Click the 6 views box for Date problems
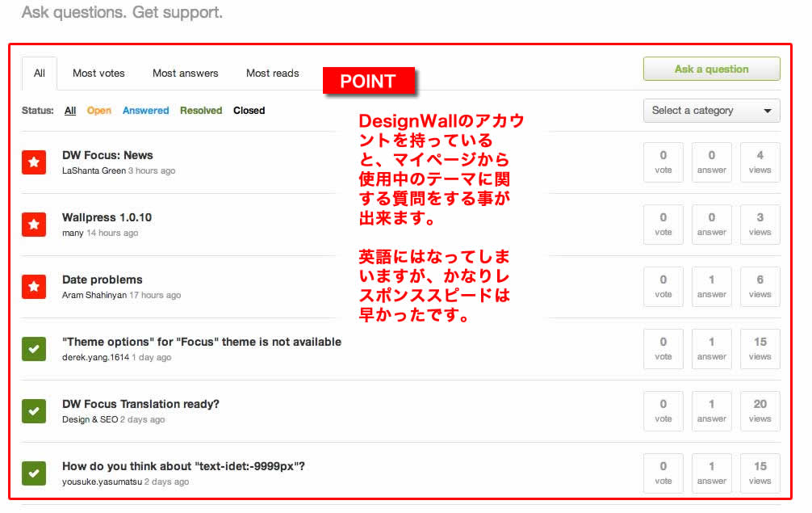 [x=760, y=287]
